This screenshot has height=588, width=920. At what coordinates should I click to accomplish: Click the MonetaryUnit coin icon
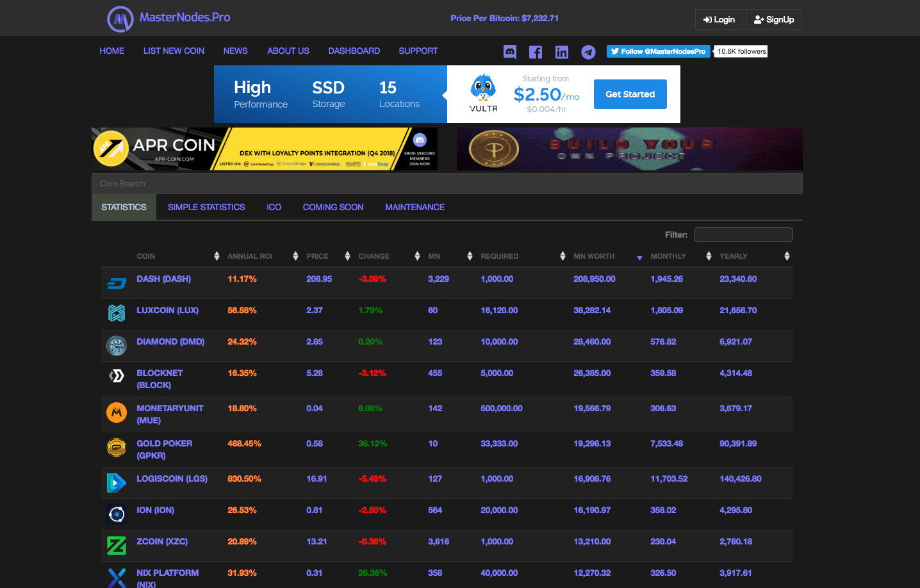(117, 412)
